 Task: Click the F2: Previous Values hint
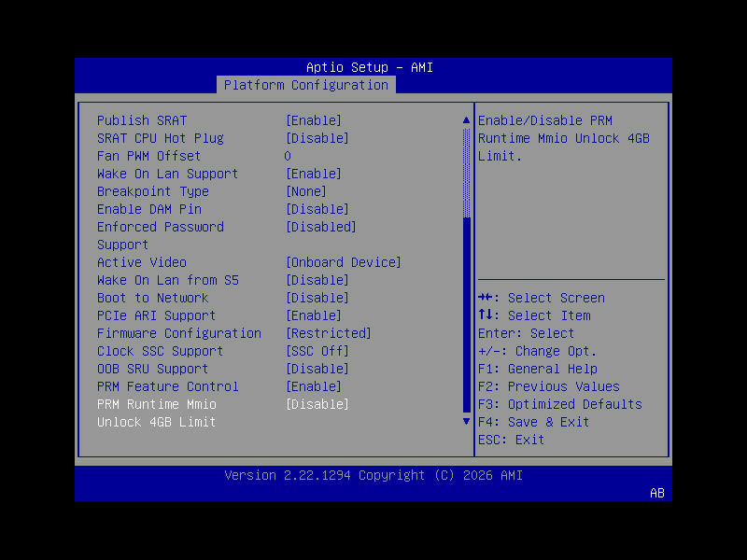(x=549, y=386)
